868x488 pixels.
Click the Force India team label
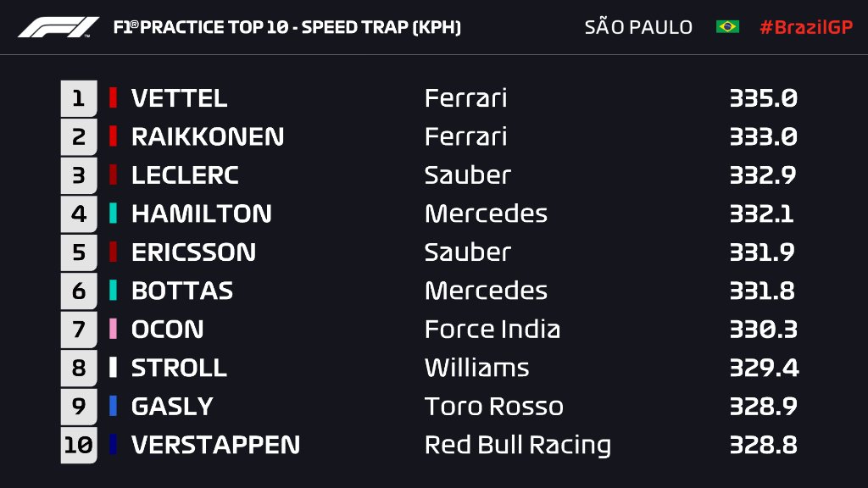click(x=492, y=330)
